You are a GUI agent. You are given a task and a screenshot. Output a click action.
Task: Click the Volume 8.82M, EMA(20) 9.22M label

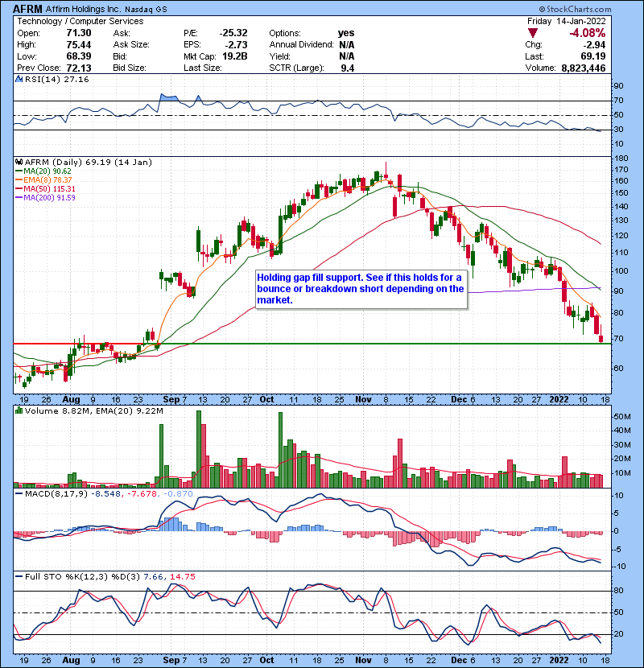pyautogui.click(x=93, y=410)
